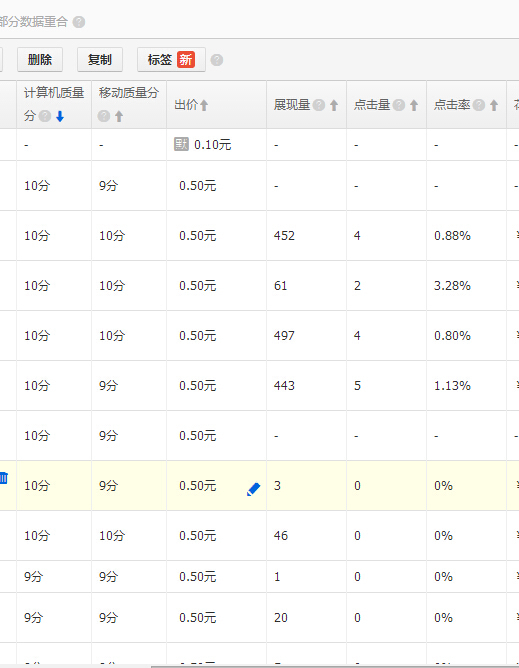The width and height of the screenshot is (519, 668).
Task: Click help icon beside 部分数据重合
Action: coord(79,22)
